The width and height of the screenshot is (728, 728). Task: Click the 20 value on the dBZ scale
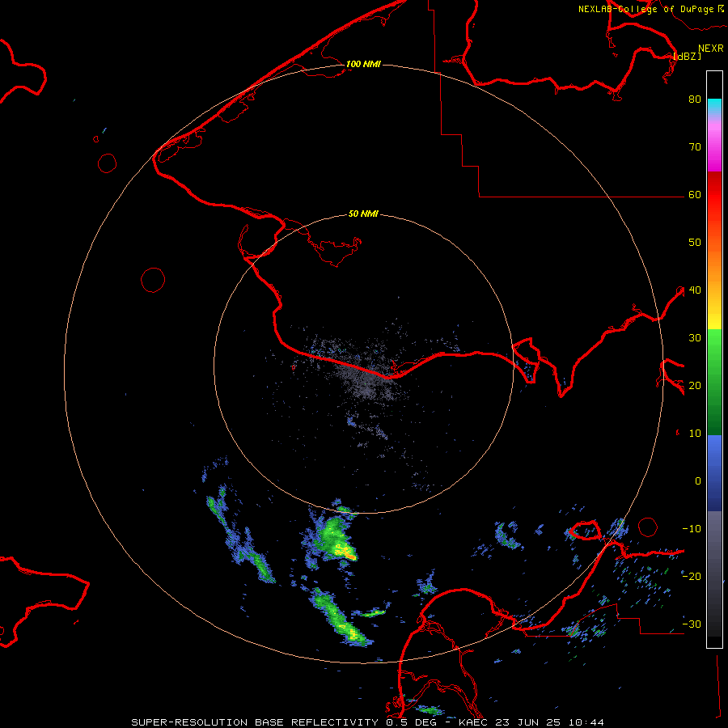pos(695,385)
